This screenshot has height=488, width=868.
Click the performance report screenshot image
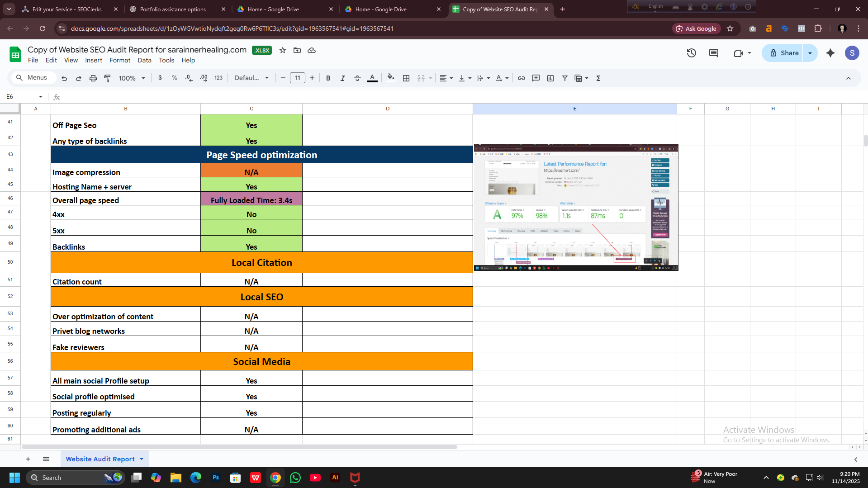(x=575, y=208)
